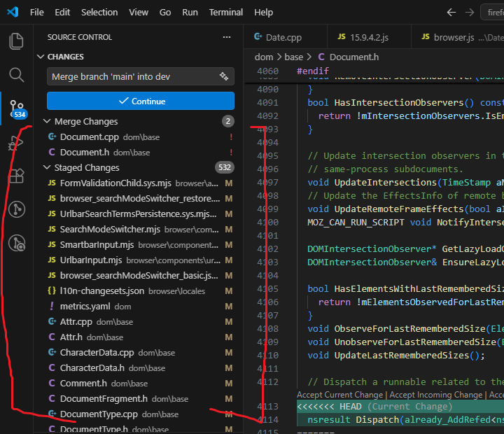This screenshot has height=434, width=504.
Task: Open the Run and Debug view
Action: tap(16, 142)
